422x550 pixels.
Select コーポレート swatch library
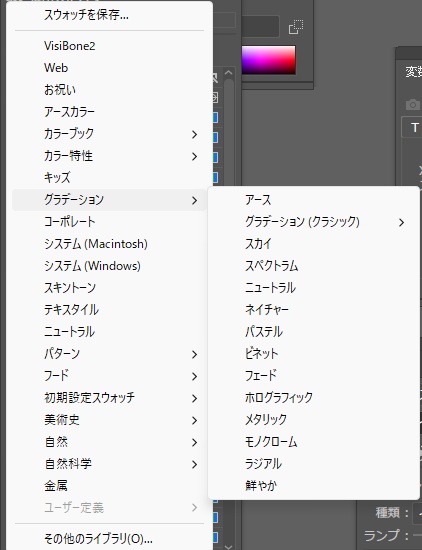click(x=109, y=222)
